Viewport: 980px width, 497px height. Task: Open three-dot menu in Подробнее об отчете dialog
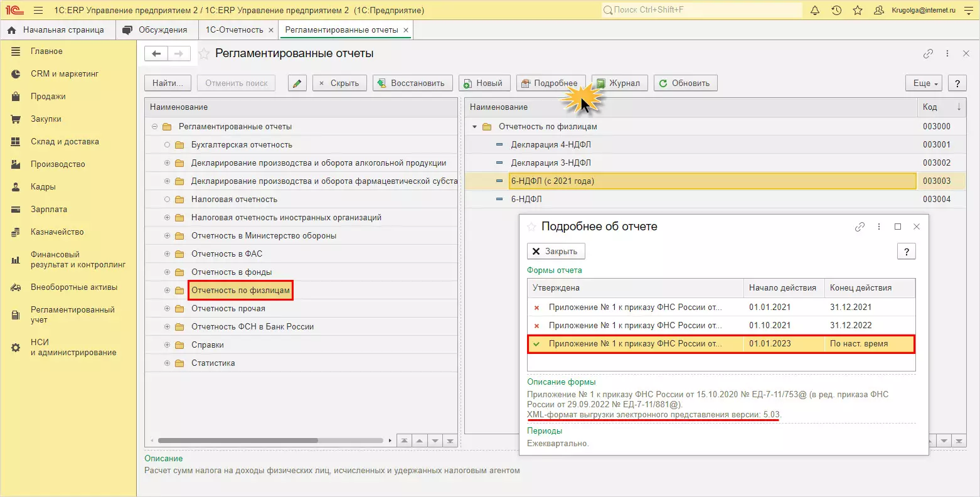pyautogui.click(x=879, y=227)
